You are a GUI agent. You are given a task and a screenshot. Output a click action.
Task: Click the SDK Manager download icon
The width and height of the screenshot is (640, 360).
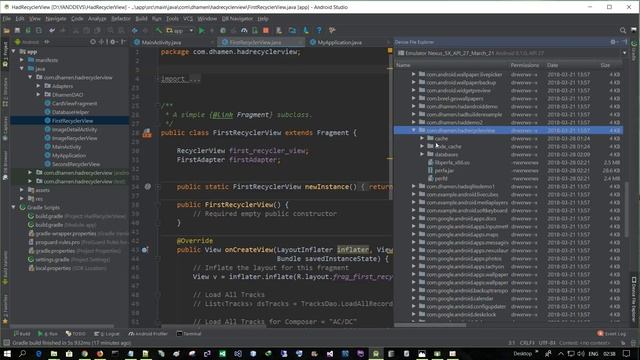(x=306, y=30)
